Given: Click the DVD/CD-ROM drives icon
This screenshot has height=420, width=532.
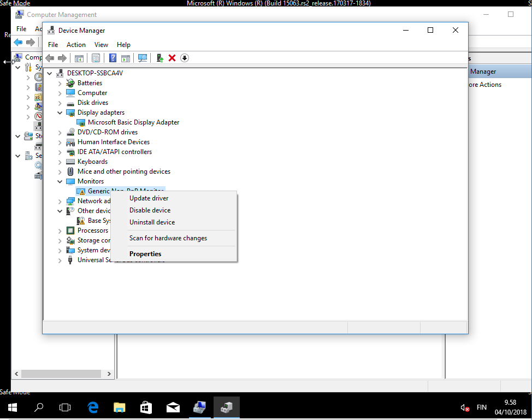Looking at the screenshot, I should click(x=70, y=132).
